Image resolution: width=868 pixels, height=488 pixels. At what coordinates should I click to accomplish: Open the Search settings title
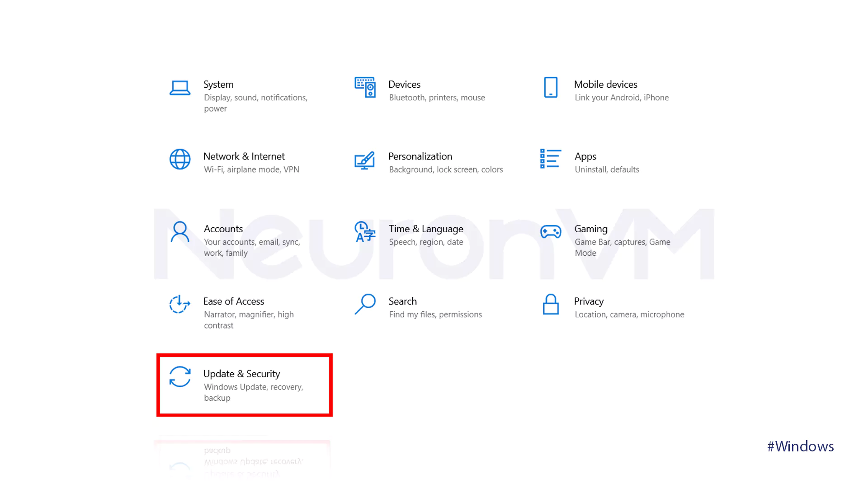pos(403,301)
